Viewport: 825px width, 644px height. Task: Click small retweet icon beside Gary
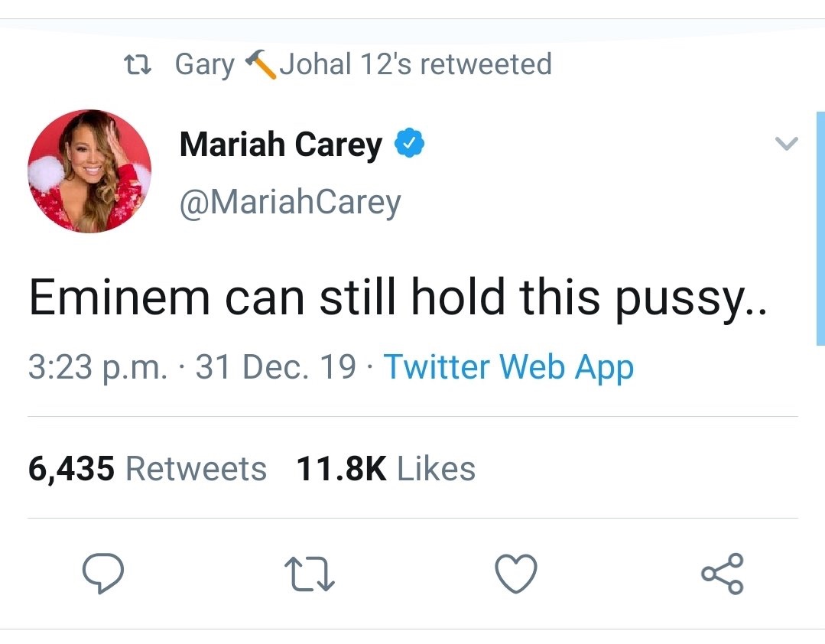coord(136,64)
